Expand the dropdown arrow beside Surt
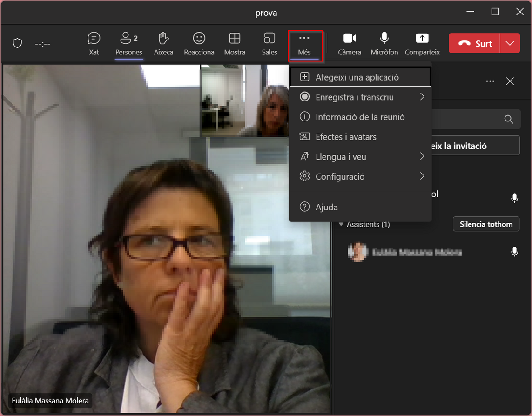This screenshot has height=416, width=532. click(510, 43)
